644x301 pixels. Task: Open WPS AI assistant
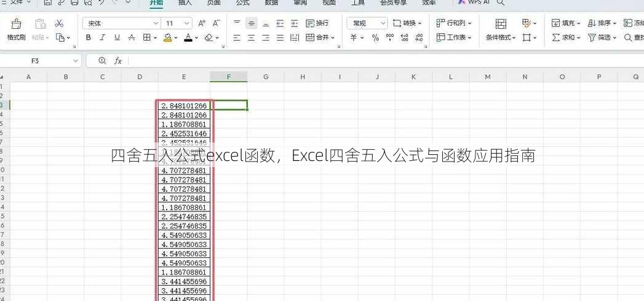[x=472, y=2]
